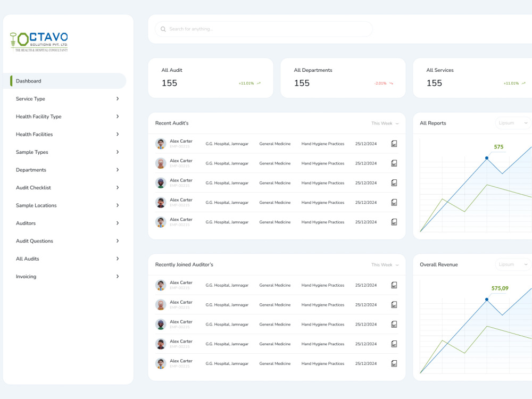The image size is (532, 399).
Task: Open This Week dropdown in Recently Joined Auditor's
Action: (385, 265)
